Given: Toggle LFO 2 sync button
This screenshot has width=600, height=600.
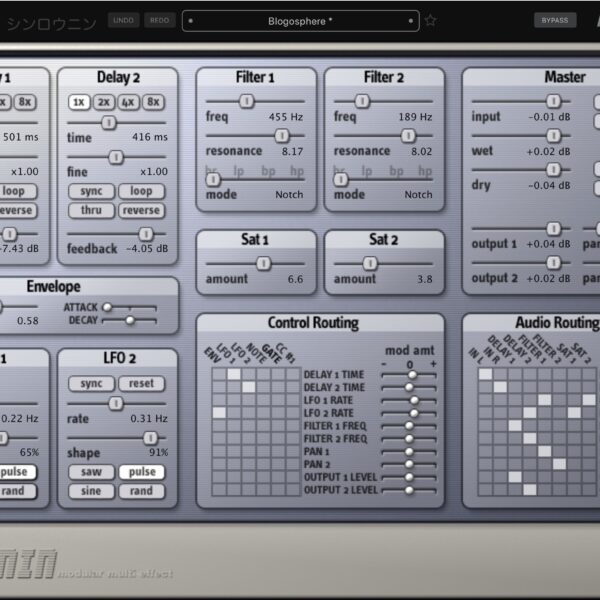Looking at the screenshot, I should [x=91, y=383].
